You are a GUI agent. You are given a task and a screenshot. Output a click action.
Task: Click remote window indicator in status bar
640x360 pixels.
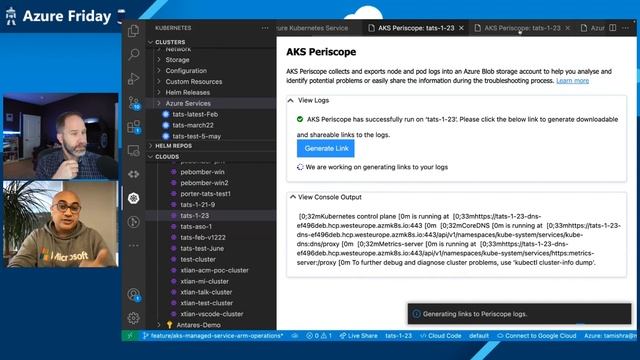pos(130,336)
